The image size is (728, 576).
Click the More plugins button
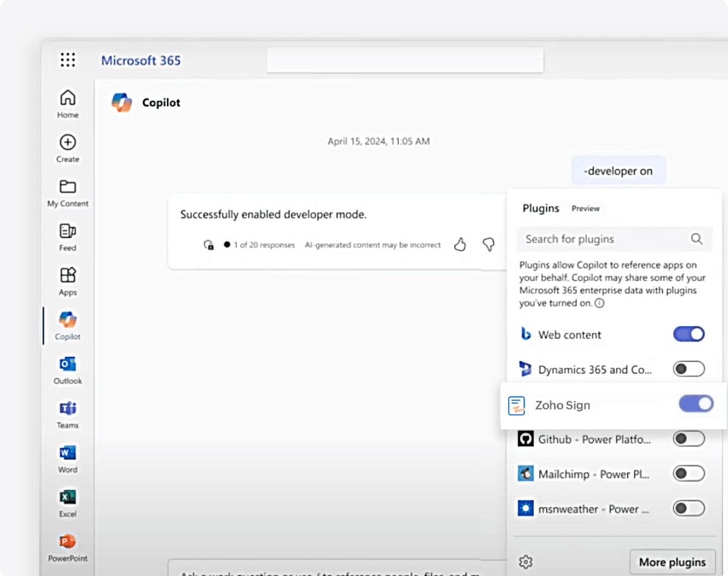click(x=672, y=562)
